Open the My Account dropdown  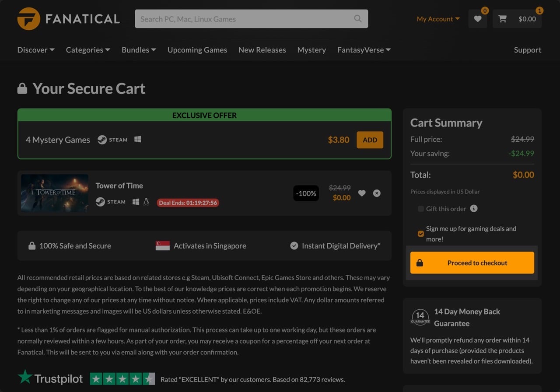[x=438, y=19]
